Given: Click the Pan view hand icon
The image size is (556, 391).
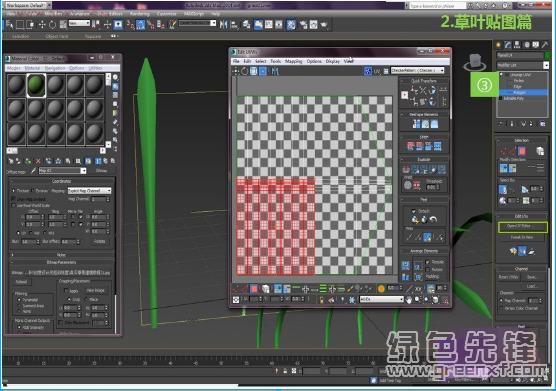Looking at the screenshot, I should point(409,300).
